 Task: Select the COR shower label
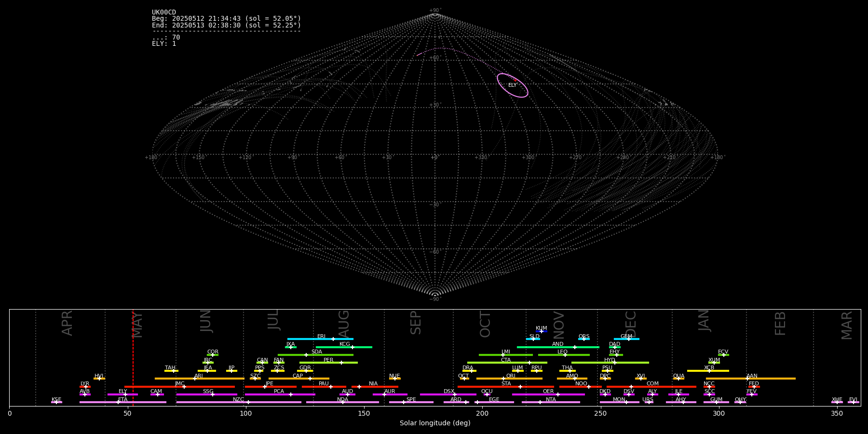(x=213, y=352)
